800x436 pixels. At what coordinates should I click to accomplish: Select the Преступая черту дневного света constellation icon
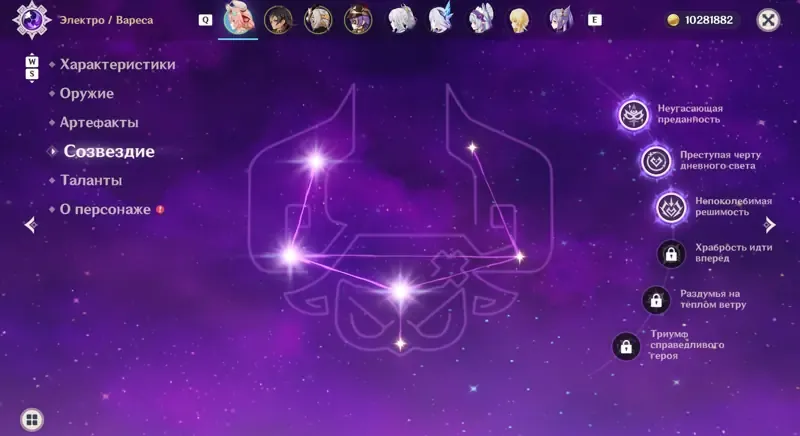click(656, 161)
